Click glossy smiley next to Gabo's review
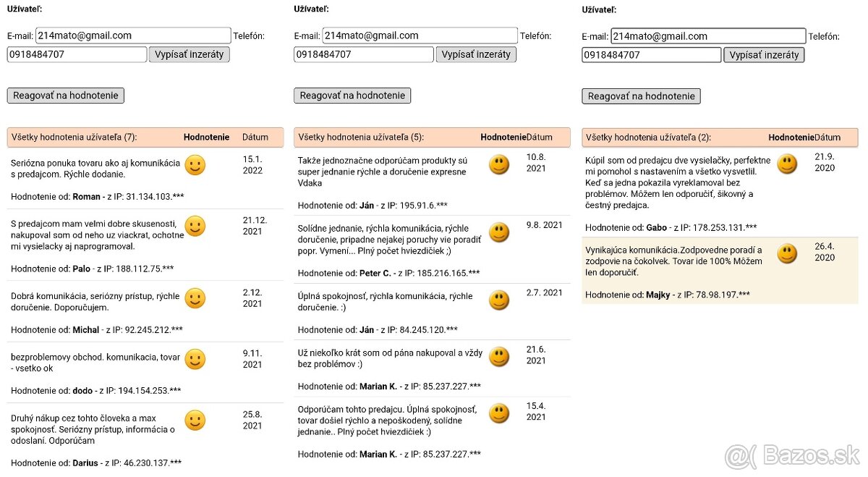Image resolution: width=868 pixels, height=477 pixels. (787, 164)
